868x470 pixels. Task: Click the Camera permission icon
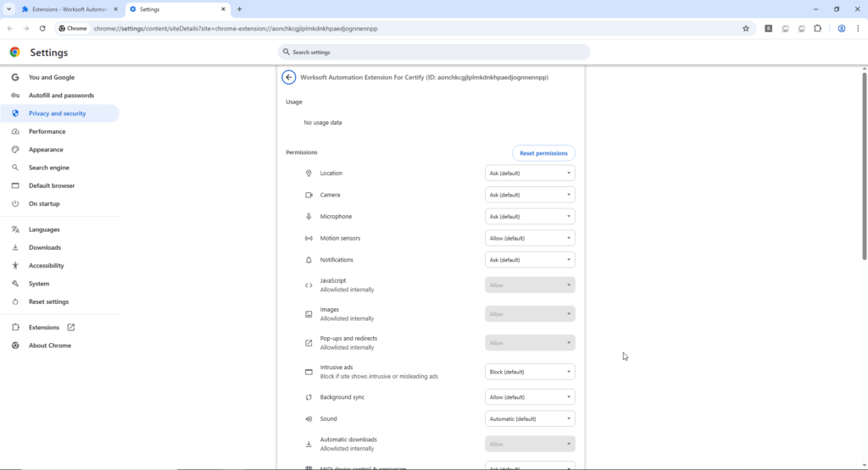point(309,195)
